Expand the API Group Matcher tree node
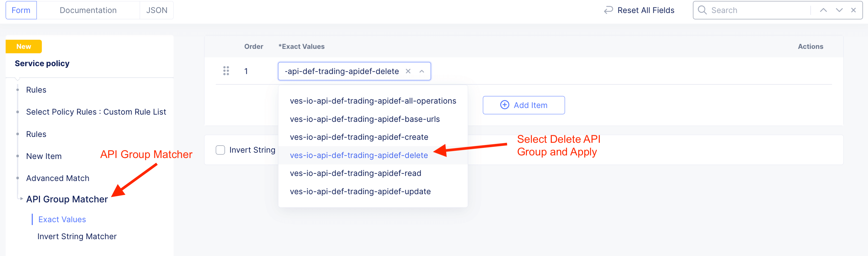The width and height of the screenshot is (868, 256). click(x=22, y=199)
